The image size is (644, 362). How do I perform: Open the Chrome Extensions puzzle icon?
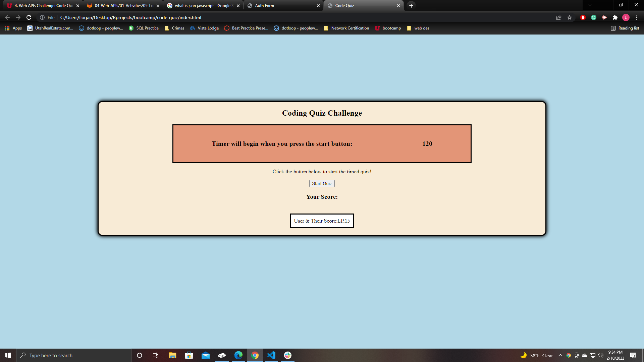[x=615, y=17]
